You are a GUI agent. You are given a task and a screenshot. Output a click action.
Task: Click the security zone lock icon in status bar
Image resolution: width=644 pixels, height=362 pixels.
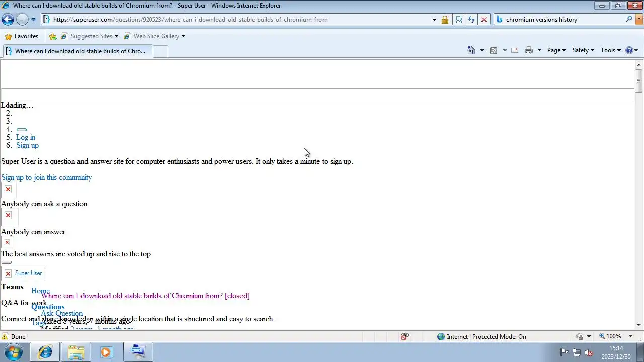pyautogui.click(x=580, y=336)
